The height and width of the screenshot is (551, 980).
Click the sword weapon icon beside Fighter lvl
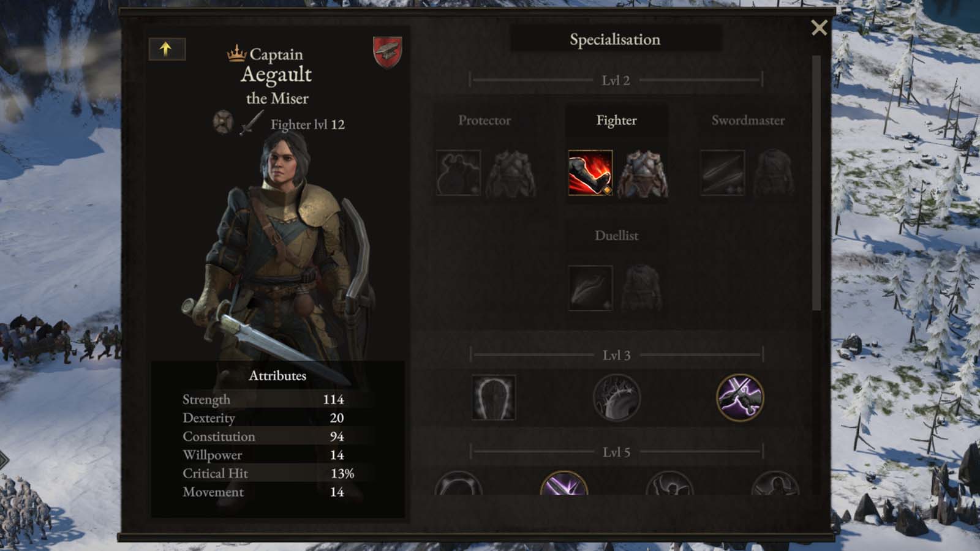pos(251,123)
